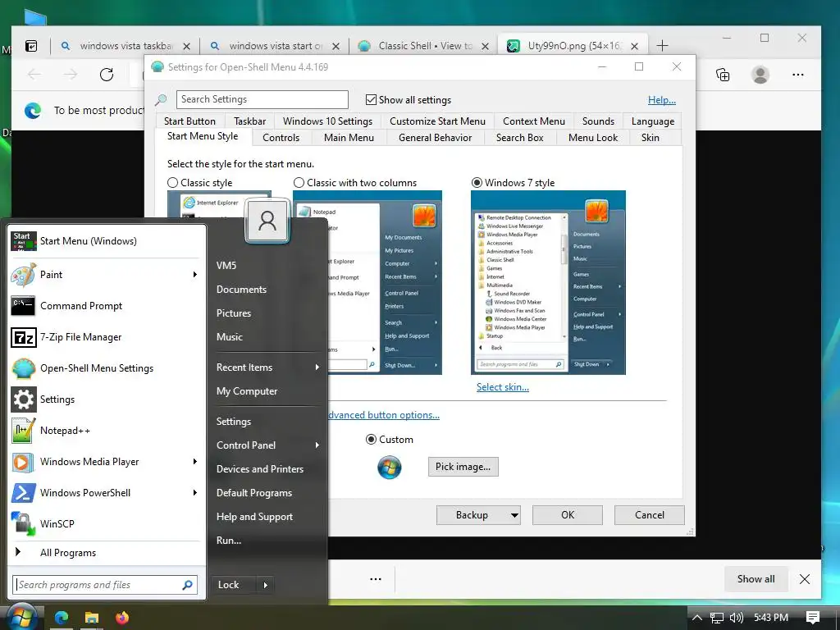Show hidden tray icons chevron
The width and height of the screenshot is (840, 630).
(x=697, y=618)
